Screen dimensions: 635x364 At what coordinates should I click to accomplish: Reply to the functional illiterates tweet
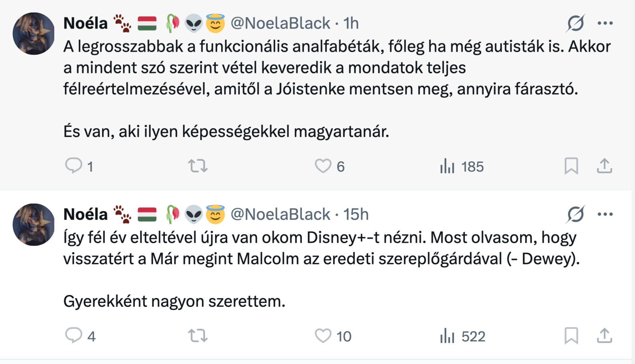pos(74,166)
